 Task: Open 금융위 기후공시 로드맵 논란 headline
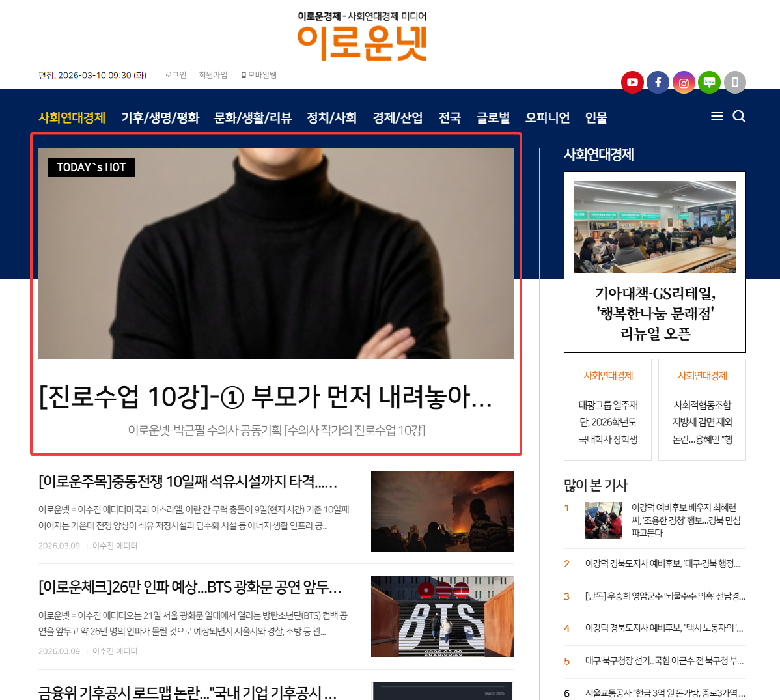188,692
